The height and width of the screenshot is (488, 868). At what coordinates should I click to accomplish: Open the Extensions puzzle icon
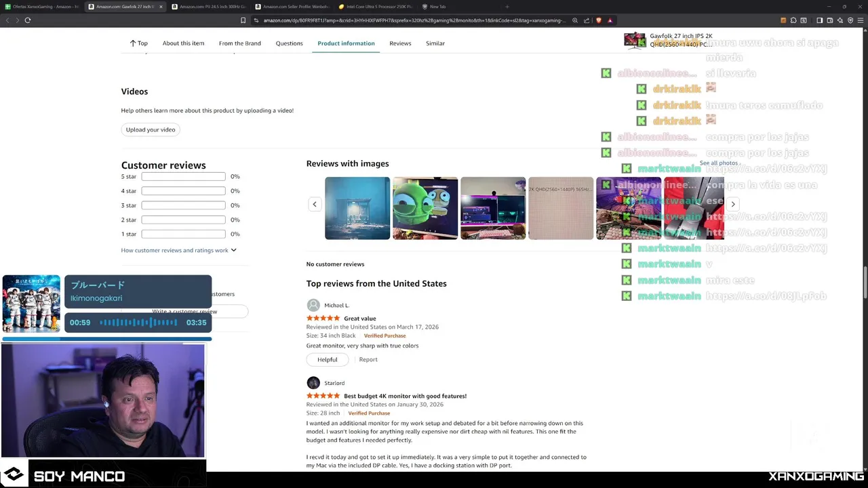[793, 20]
